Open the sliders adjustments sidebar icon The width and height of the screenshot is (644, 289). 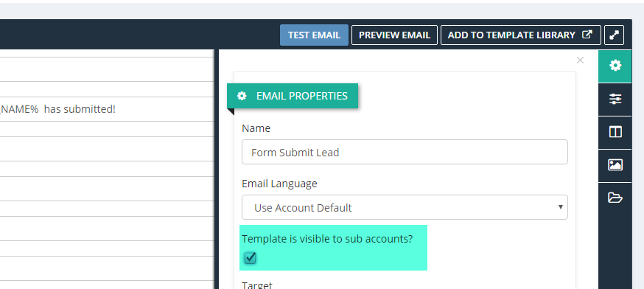615,99
